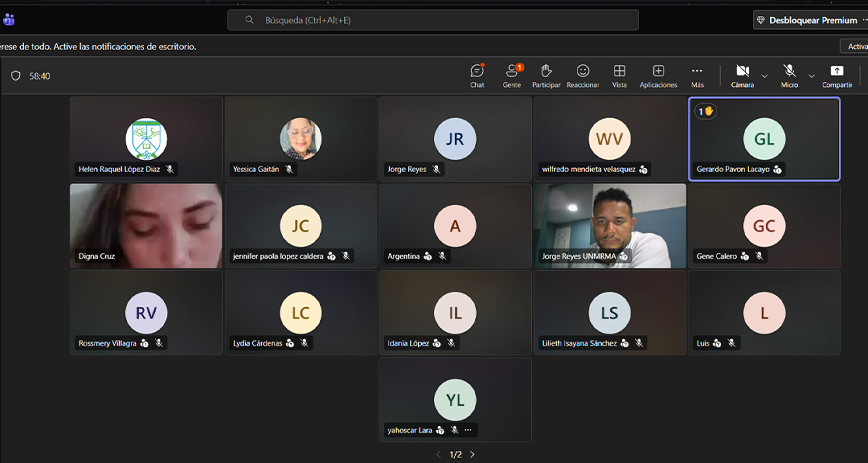Click the Búsqueda search field

(x=432, y=20)
